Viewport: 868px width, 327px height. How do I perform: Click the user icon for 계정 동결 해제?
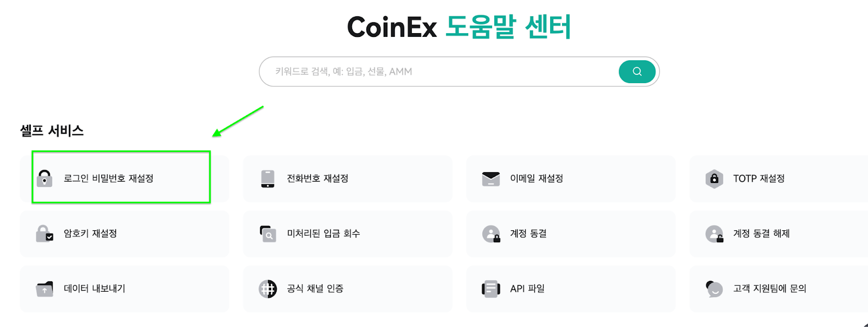click(x=714, y=234)
